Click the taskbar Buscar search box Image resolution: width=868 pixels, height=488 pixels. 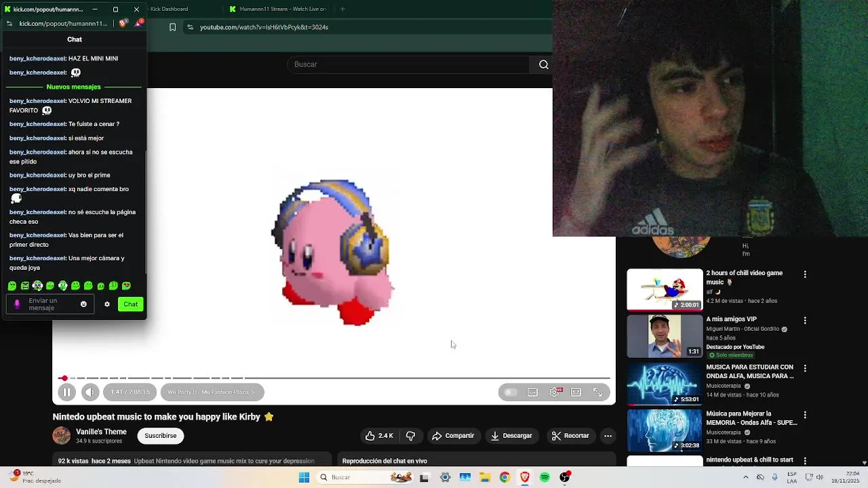coord(364,477)
